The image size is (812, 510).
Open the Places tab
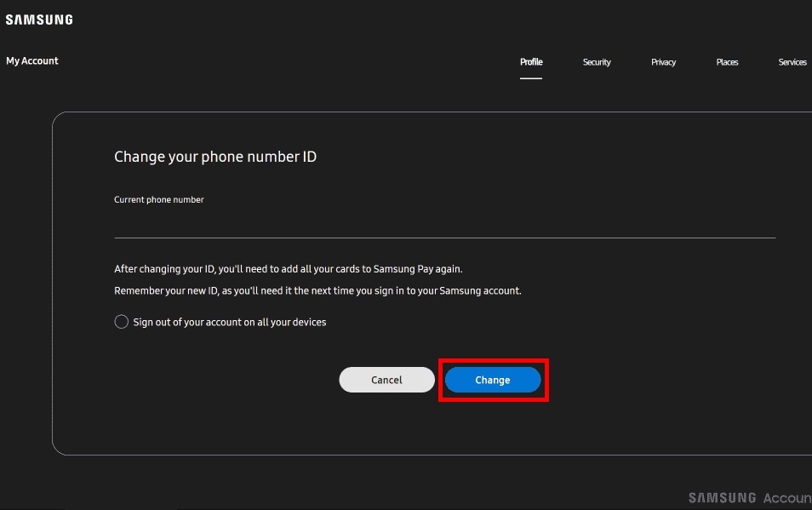click(727, 62)
